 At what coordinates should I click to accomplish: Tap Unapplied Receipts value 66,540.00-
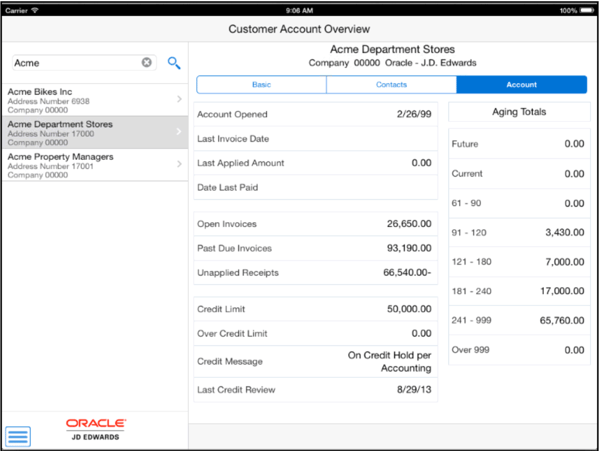coord(407,273)
